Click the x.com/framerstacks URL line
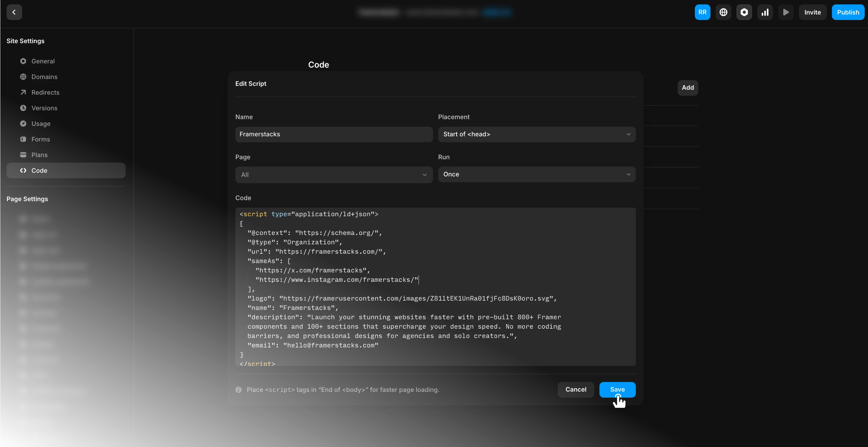868x447 pixels. coord(313,270)
